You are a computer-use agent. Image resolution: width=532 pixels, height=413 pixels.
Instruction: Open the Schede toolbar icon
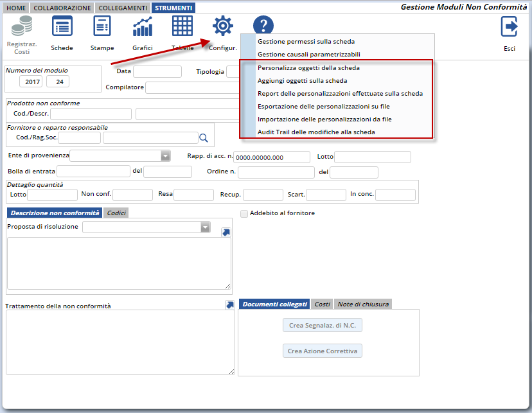click(x=62, y=27)
